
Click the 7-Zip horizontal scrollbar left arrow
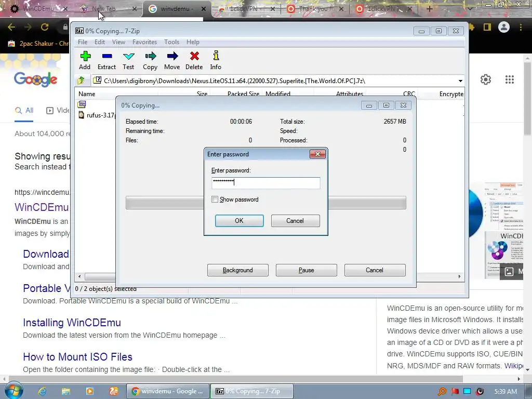(x=79, y=276)
